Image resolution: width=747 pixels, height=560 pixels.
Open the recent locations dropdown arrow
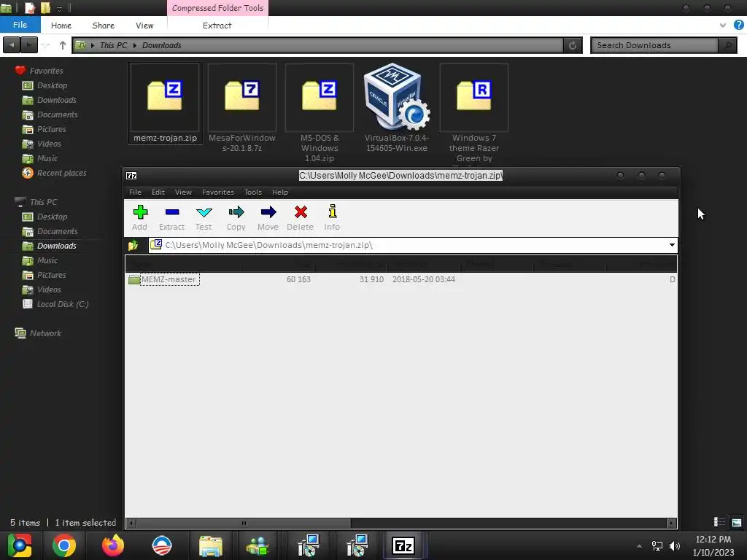46,46
